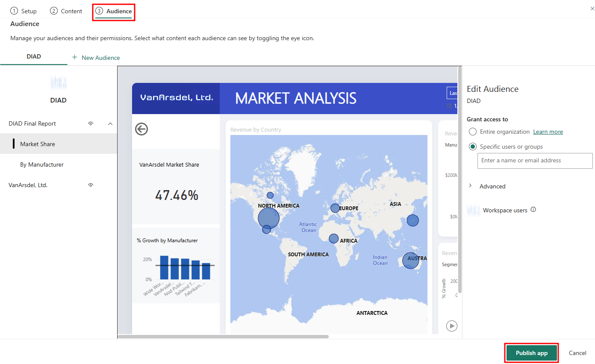Click the tallest bar in growth chart
The image size is (595, 364).
pyautogui.click(x=164, y=267)
